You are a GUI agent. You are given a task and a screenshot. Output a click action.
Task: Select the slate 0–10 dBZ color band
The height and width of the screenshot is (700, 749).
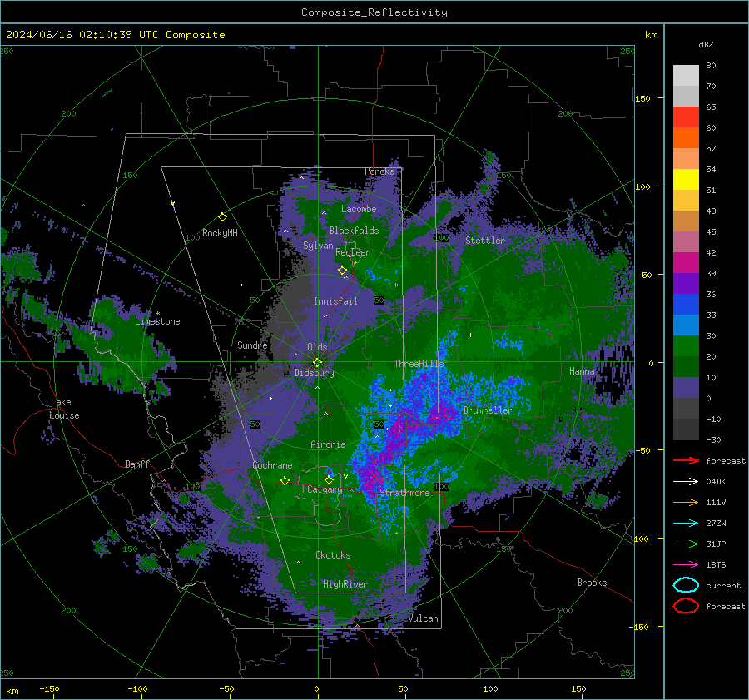tap(686, 388)
